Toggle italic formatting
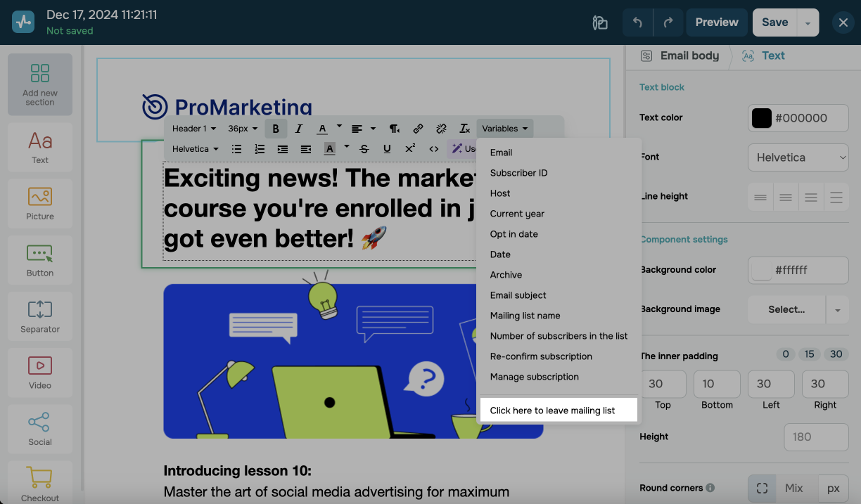This screenshot has height=504, width=861. tap(299, 129)
